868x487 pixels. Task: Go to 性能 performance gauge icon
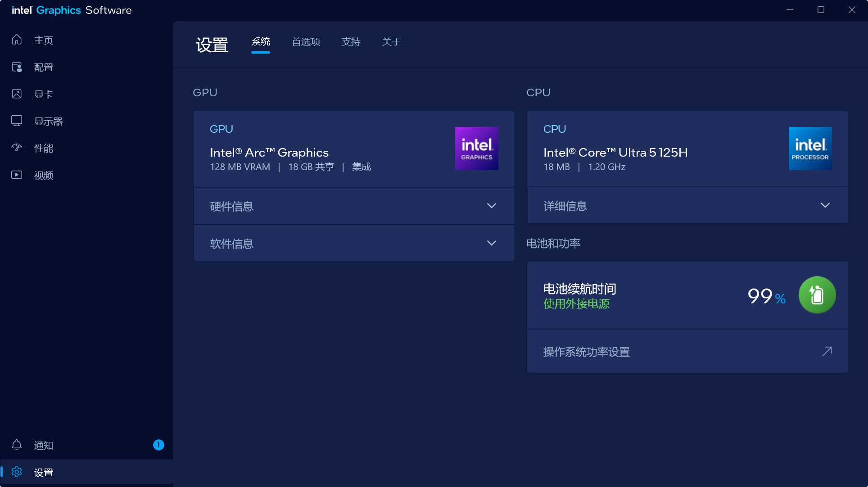[17, 148]
